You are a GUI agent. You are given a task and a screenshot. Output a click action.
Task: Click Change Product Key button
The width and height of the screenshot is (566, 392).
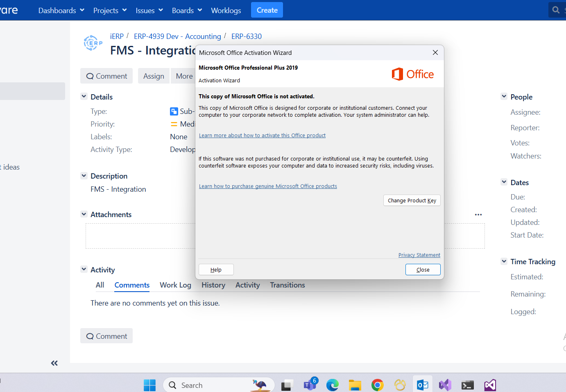pyautogui.click(x=412, y=200)
